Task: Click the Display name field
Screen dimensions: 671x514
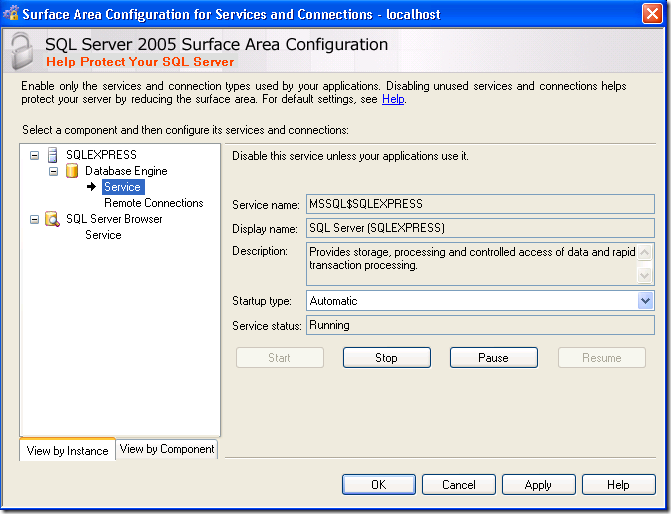Action: pos(480,228)
